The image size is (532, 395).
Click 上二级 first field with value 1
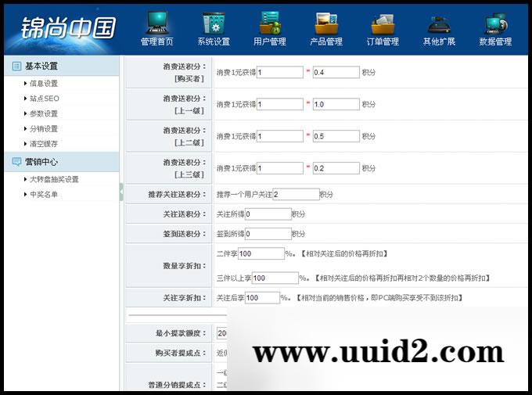280,136
